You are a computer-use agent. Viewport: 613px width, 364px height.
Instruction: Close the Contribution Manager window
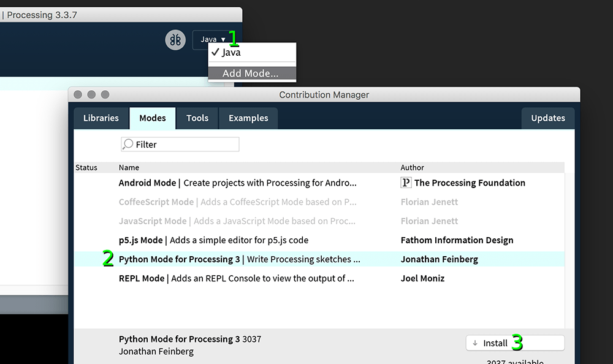(x=78, y=94)
